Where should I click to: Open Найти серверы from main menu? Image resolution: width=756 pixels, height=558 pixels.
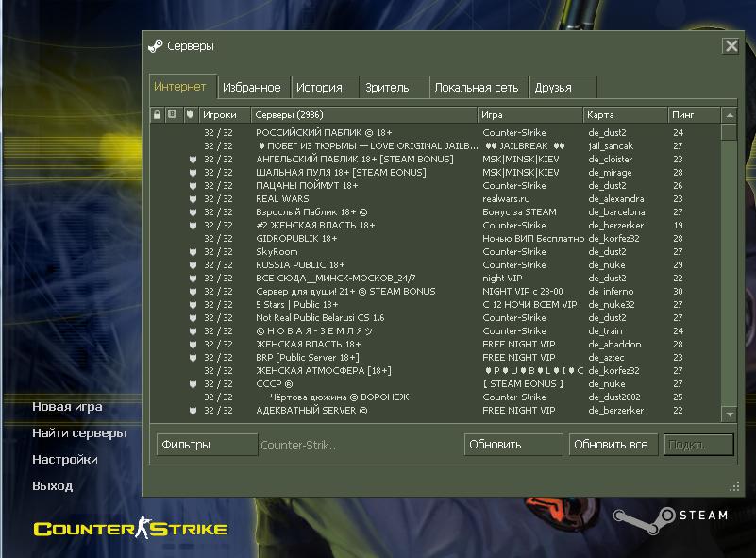(x=79, y=433)
